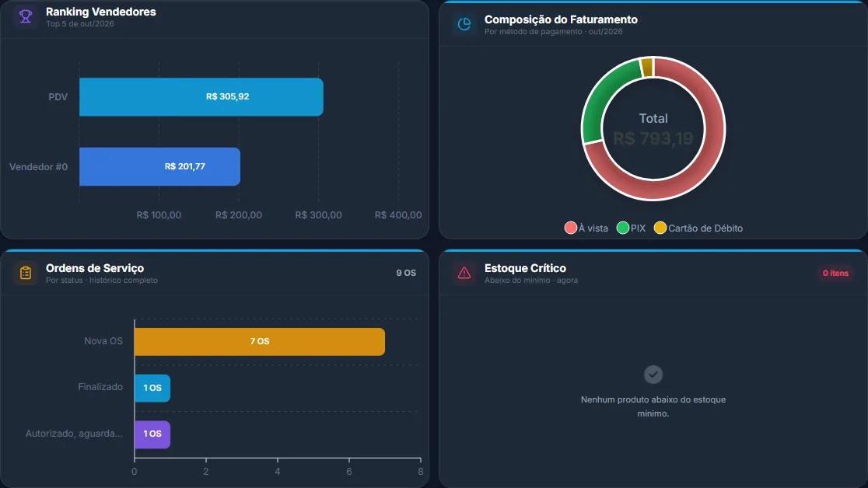868x488 pixels.
Task: Click the Abaixo do mínimo agora subtitle
Action: 531,281
